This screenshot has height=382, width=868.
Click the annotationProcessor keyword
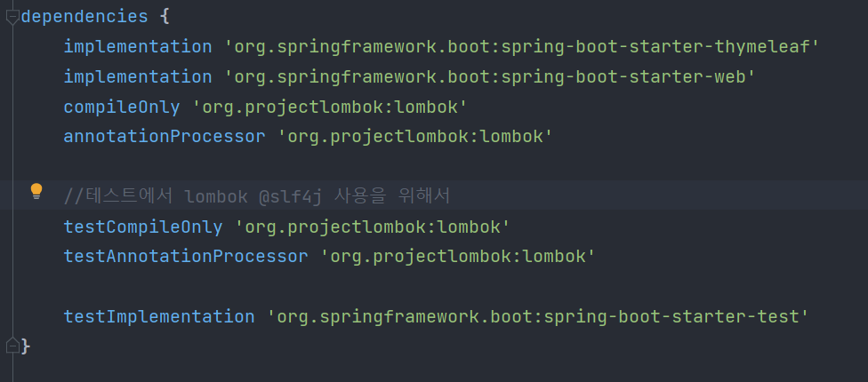[165, 137]
